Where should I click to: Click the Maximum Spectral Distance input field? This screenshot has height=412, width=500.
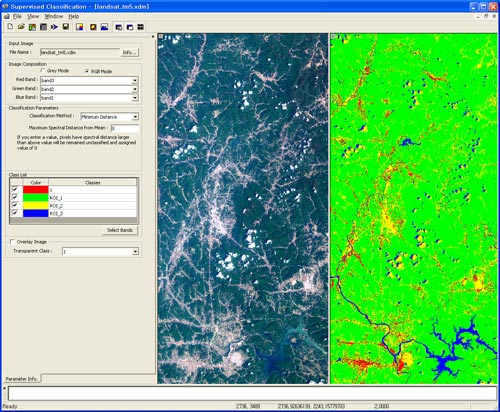point(125,128)
